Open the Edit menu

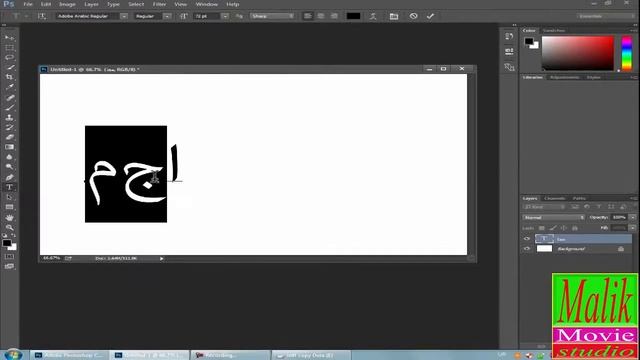pyautogui.click(x=46, y=4)
